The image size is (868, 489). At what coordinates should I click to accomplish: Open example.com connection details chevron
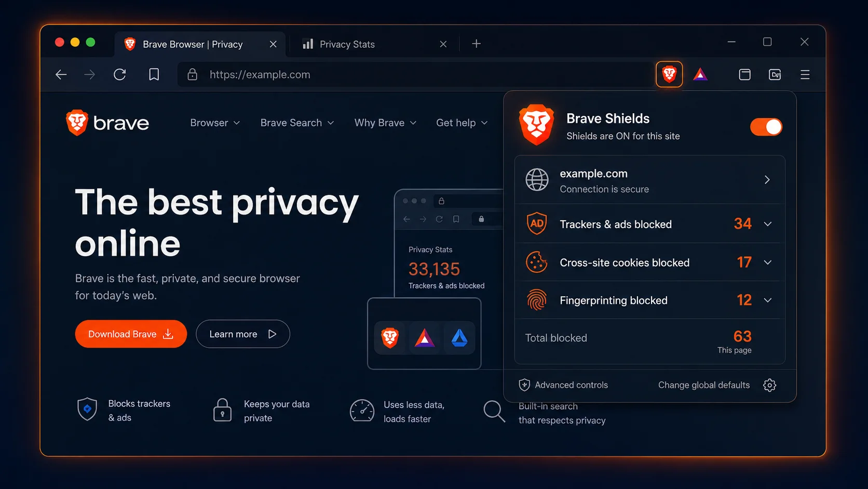[767, 180]
